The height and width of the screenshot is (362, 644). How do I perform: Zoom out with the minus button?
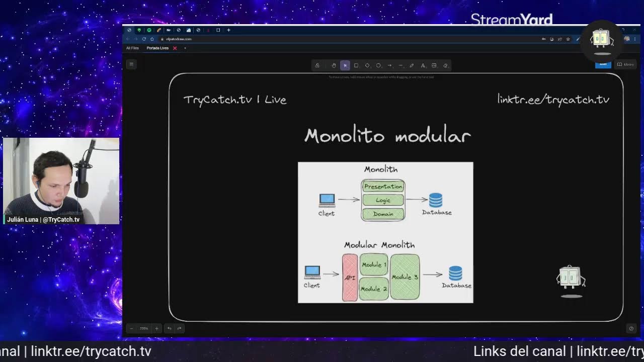coord(131,328)
